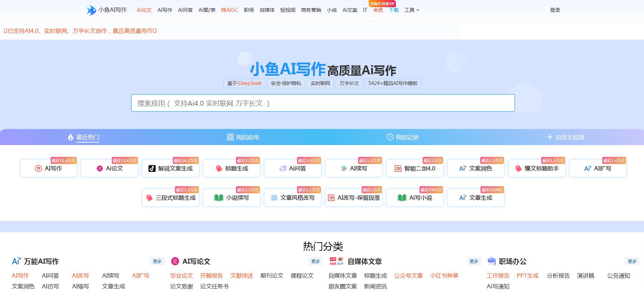The height and width of the screenshot is (308, 644).
Task: Go to the 短视频 nav item
Action: pos(288,10)
